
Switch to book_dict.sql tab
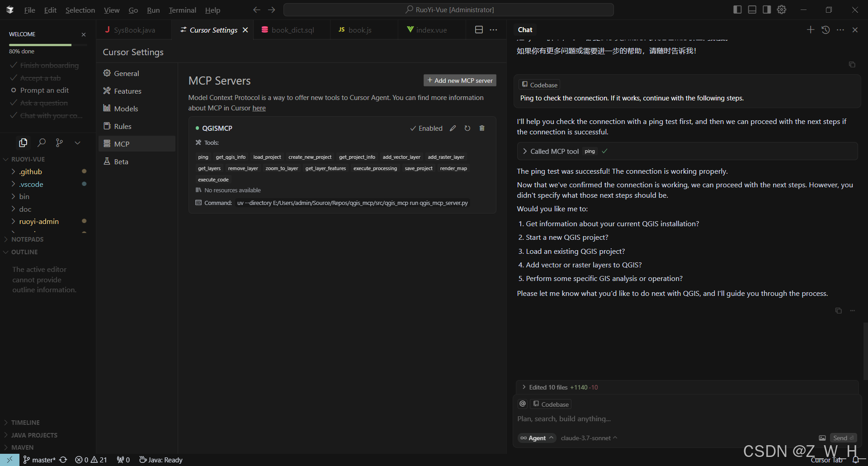coord(292,30)
